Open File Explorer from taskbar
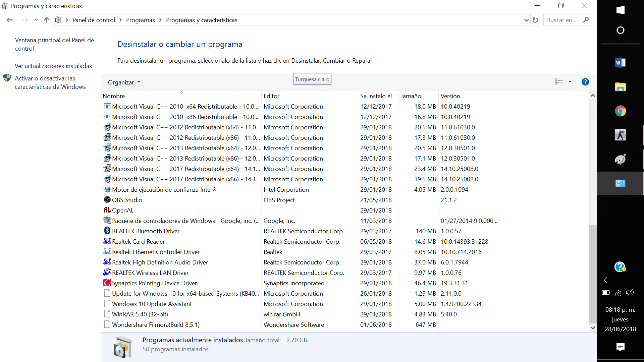This screenshot has height=362, width=644. [620, 87]
